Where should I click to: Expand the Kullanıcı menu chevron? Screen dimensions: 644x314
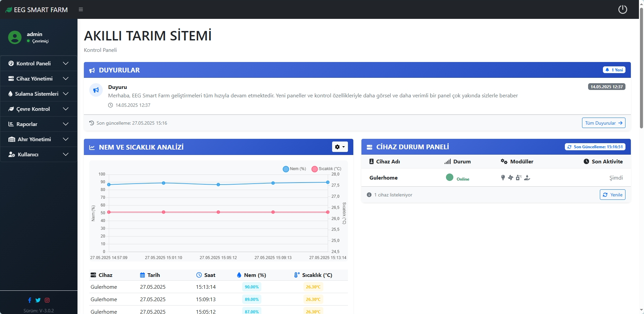(66, 154)
